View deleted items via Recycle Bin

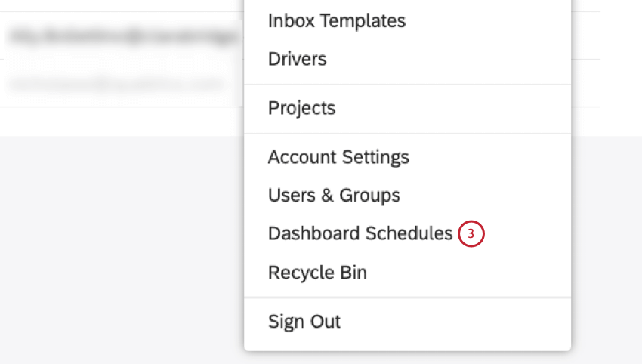(317, 272)
